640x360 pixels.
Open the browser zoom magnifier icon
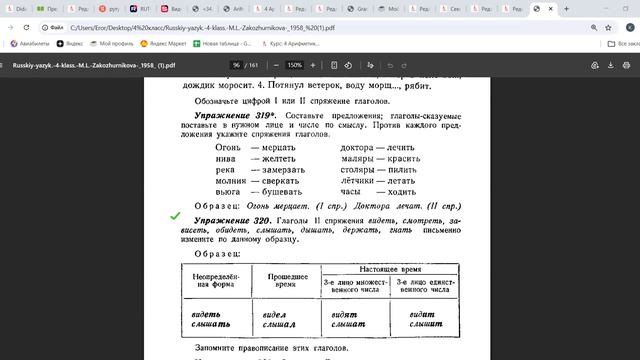click(594, 28)
